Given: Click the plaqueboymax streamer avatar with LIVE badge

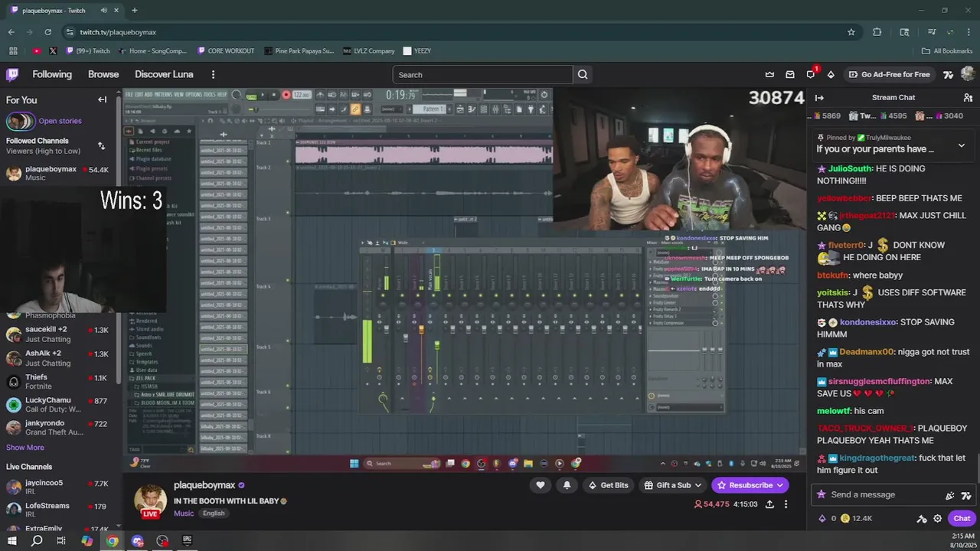Looking at the screenshot, I should tap(150, 501).
